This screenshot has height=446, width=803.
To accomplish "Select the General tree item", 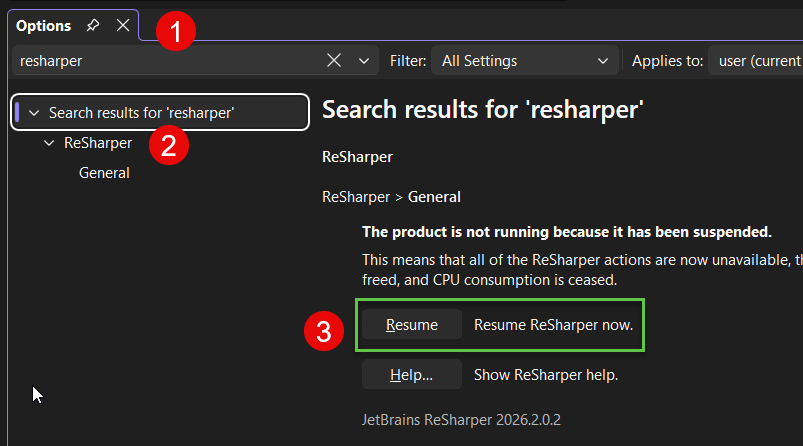I will (x=104, y=173).
